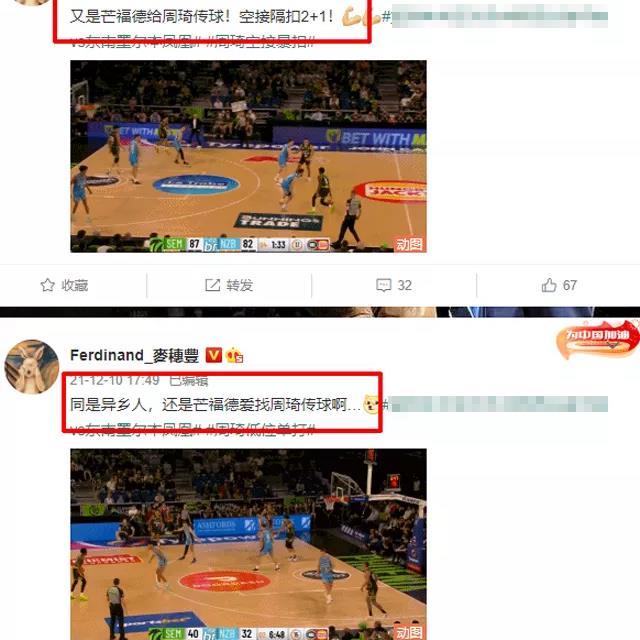
Task: Open the first basketball GIF with score 87-82
Action: (248, 156)
